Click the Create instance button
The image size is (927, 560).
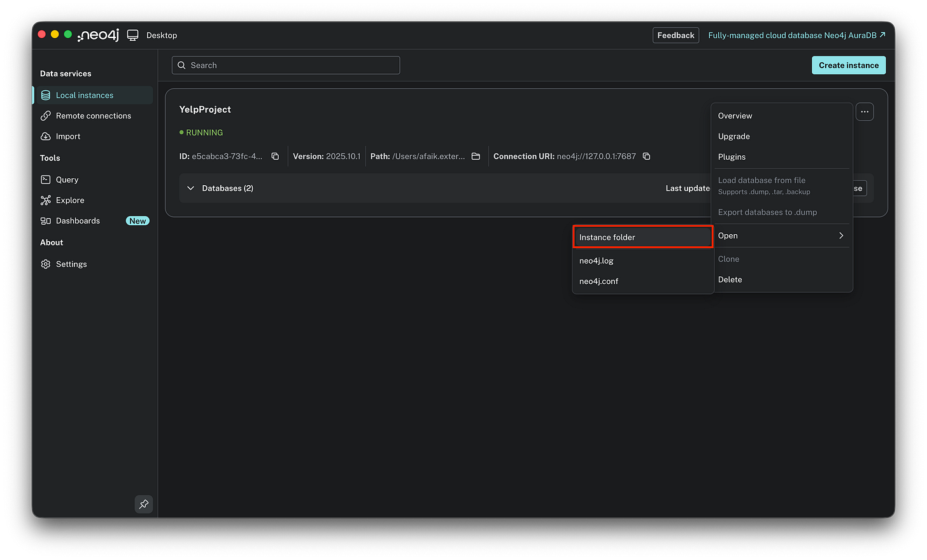pyautogui.click(x=848, y=65)
